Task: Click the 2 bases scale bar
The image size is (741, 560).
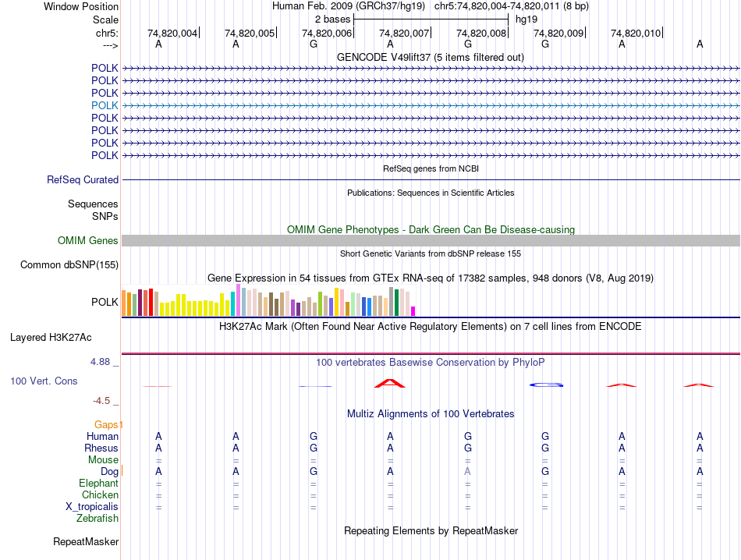Action: 431,19
